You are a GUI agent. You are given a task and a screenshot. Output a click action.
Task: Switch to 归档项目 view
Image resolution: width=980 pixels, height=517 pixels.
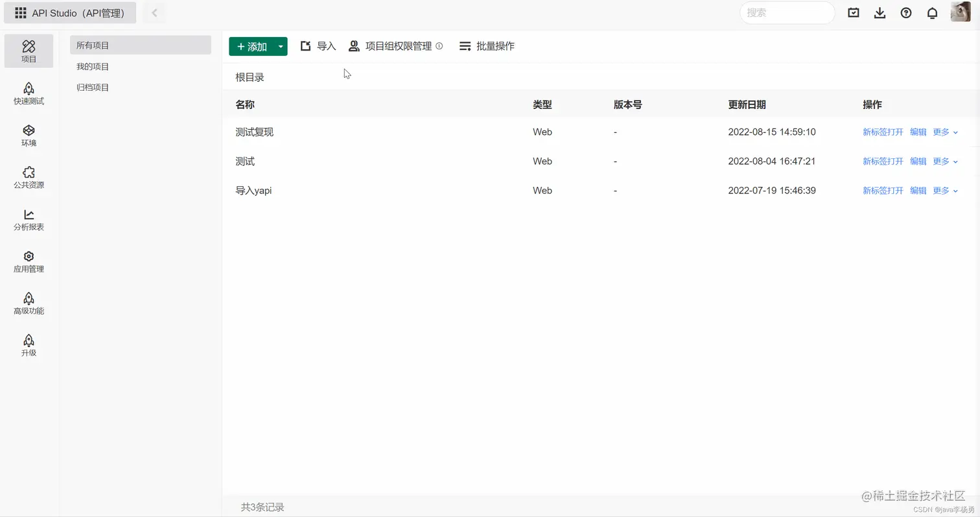point(92,87)
